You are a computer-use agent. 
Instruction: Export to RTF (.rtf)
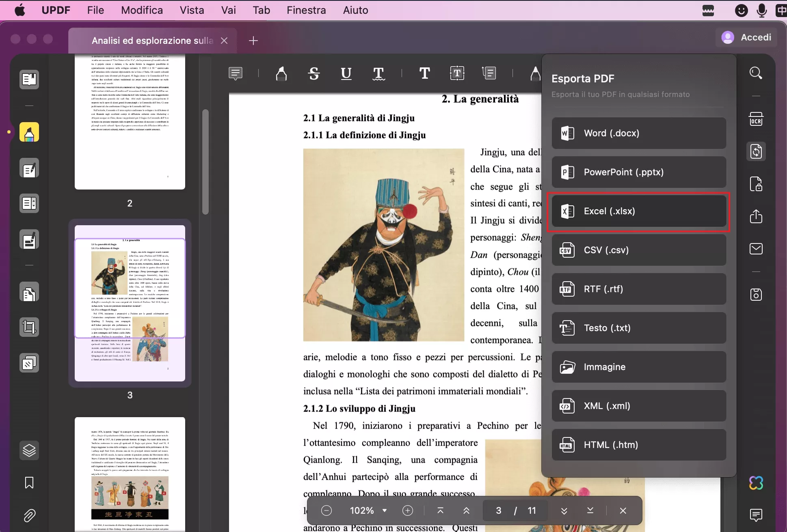[x=639, y=289]
